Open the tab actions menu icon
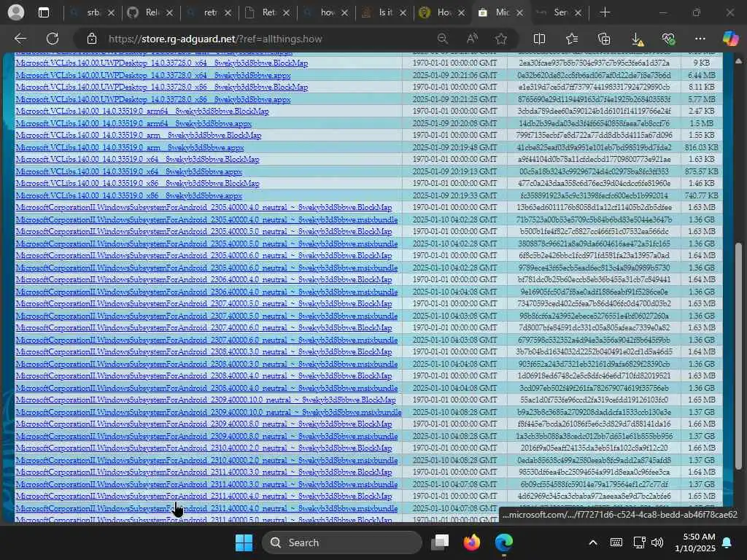The image size is (747, 560). click(x=43, y=12)
